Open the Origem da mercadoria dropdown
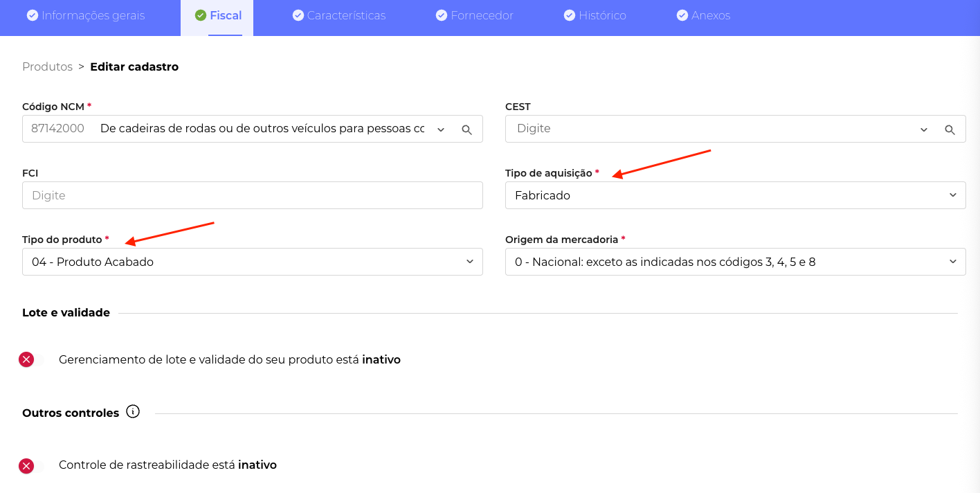This screenshot has height=493, width=980. click(735, 262)
